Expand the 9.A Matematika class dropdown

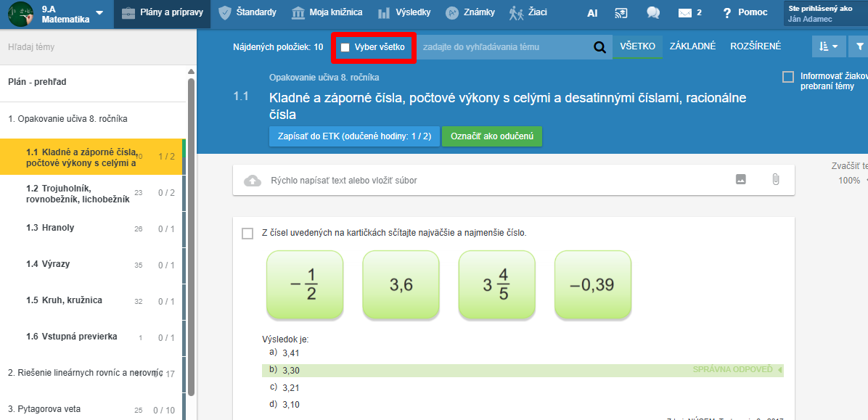click(x=99, y=13)
